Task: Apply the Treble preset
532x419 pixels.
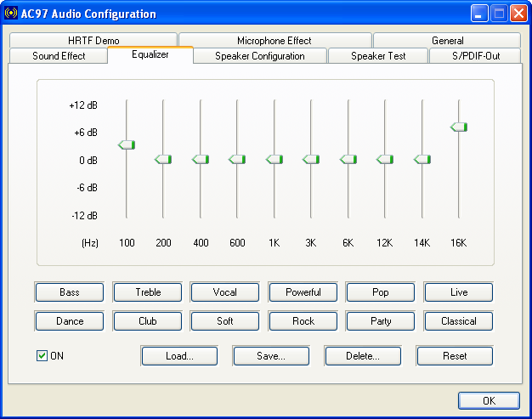Action: (148, 292)
